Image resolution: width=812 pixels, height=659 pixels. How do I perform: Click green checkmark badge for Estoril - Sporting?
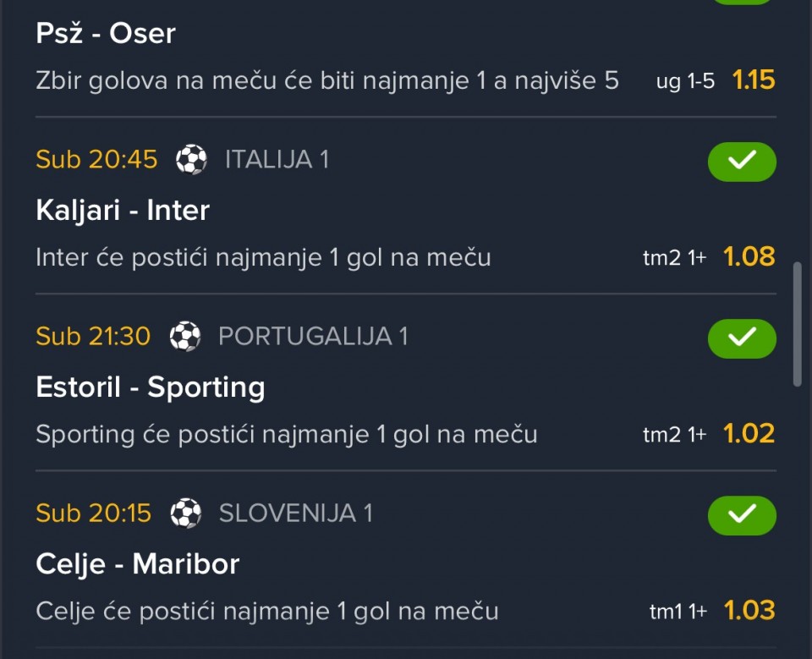tap(741, 338)
